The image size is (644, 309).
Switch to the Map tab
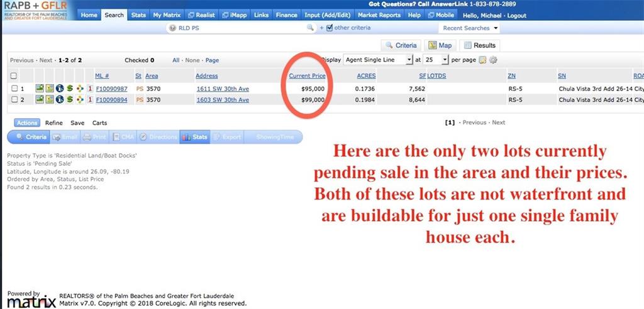(x=440, y=45)
